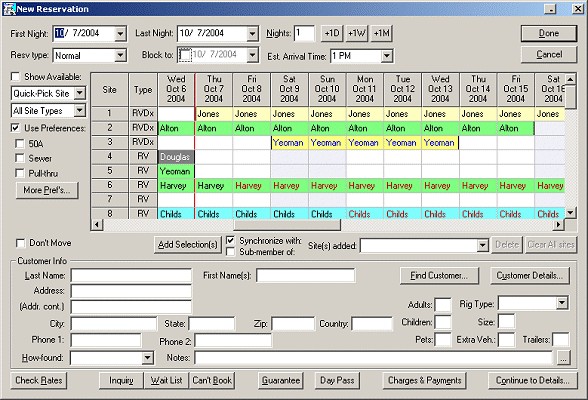This screenshot has height=400, width=588.
Task: Click the +1W add week button
Action: point(357,33)
